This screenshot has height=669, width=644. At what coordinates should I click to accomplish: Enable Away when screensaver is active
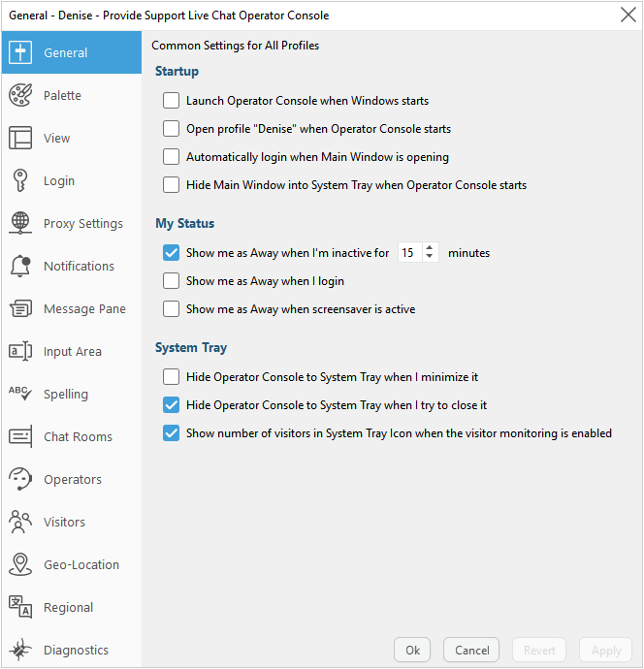(171, 309)
